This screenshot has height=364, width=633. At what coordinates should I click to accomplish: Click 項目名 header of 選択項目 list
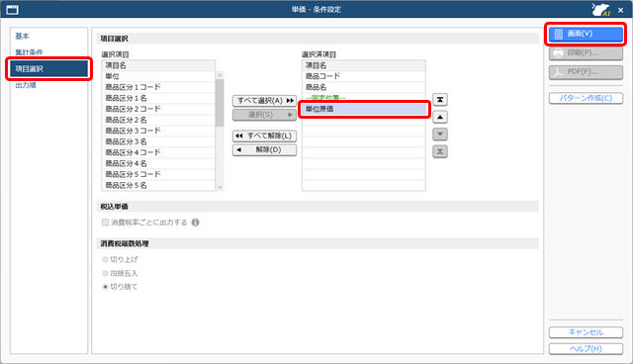click(158, 65)
